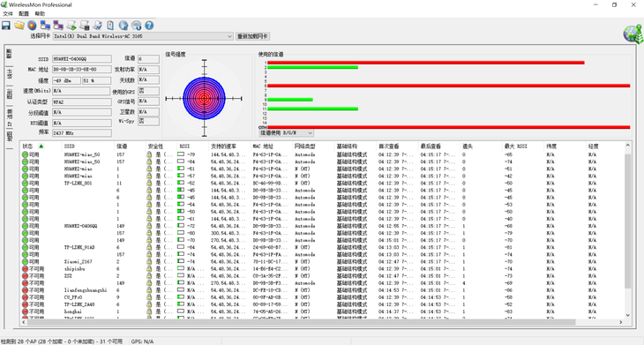Click the document icon with blue checkmark

coord(97,26)
